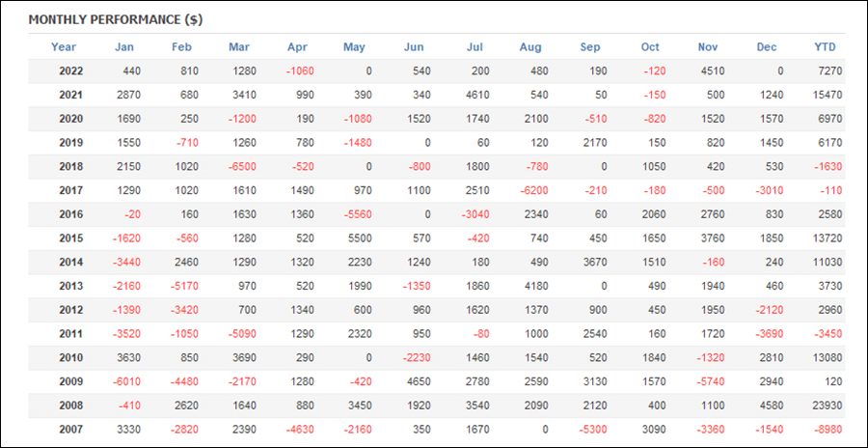Screen dimensions: 868x448
Task: Select the 2022 year row label
Action: click(70, 71)
